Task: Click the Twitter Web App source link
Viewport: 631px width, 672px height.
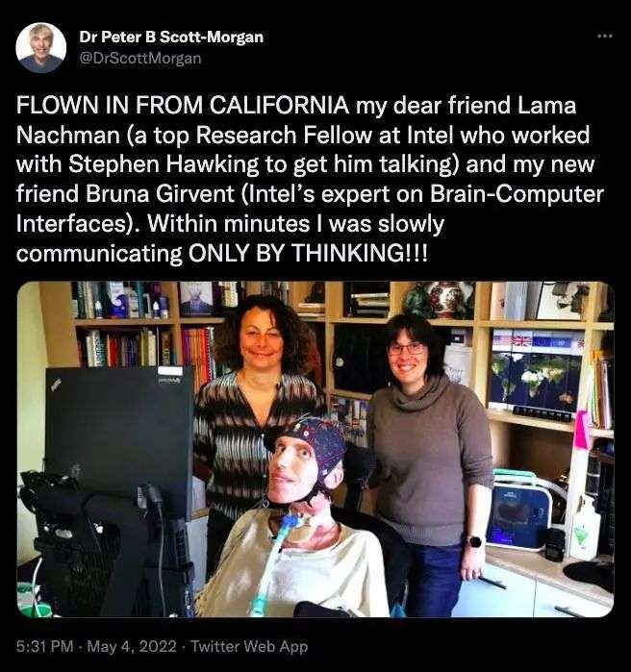Action: 248,646
